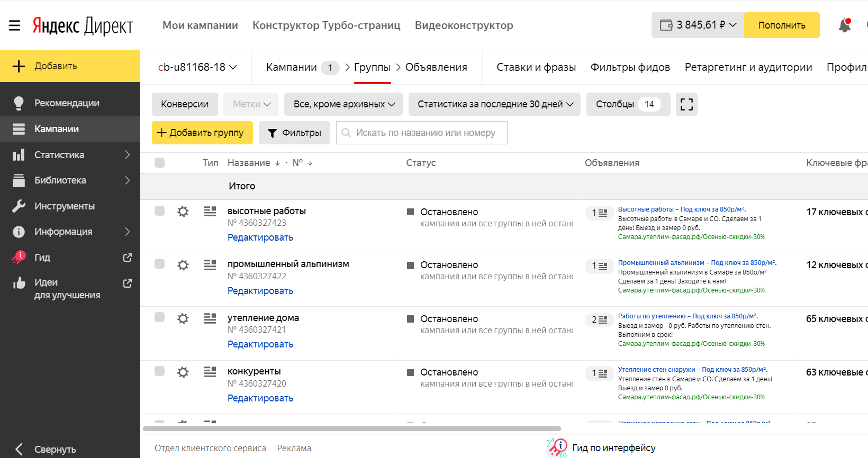Open the Все, кроме архивных filter dropdown
This screenshot has width=868, height=458.
pyautogui.click(x=343, y=104)
